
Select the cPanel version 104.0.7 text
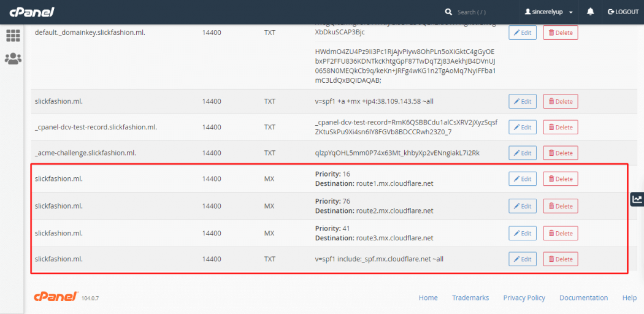[90, 298]
